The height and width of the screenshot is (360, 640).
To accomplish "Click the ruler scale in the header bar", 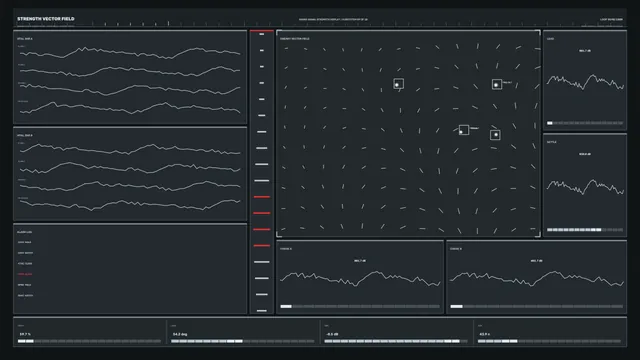I will (x=320, y=24).
